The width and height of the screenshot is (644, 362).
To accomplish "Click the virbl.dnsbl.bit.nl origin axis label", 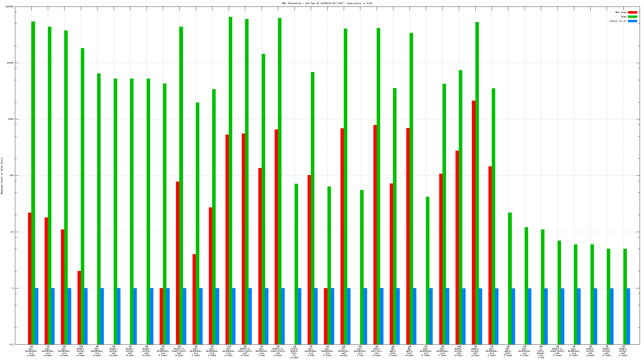I will 295,352.
